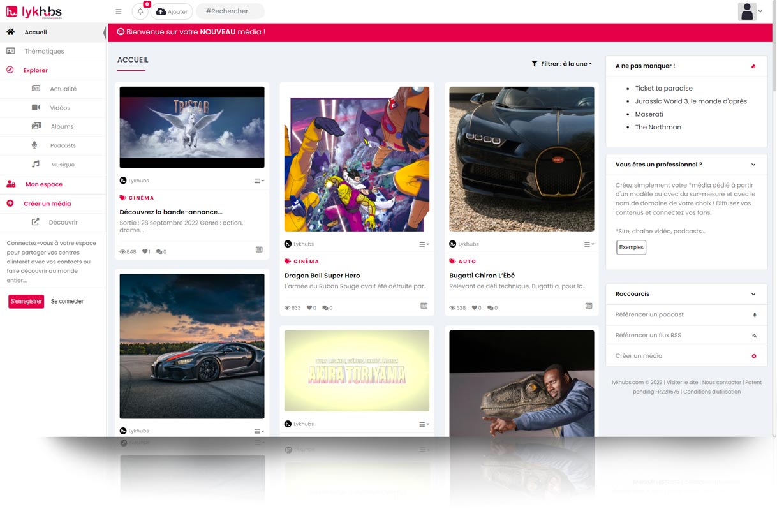
Task: Open the Bugatti Chiron L'Ébé thumbnail
Action: [522, 159]
